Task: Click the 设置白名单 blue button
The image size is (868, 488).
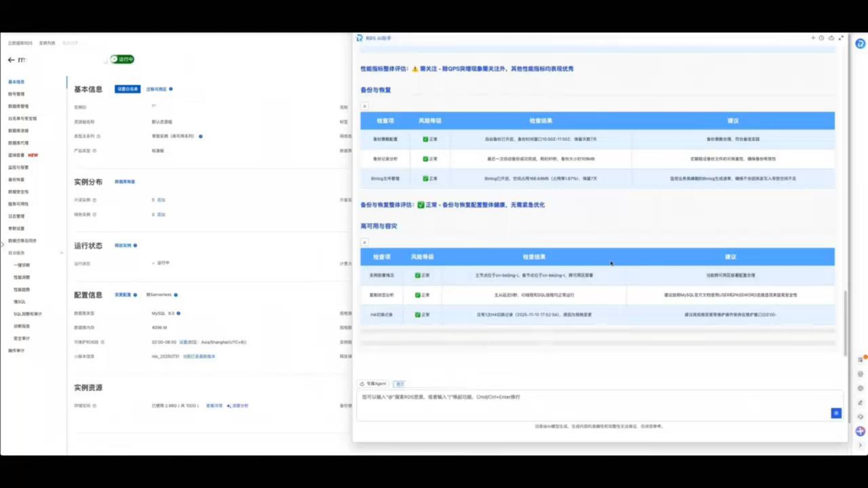Action: pos(127,89)
